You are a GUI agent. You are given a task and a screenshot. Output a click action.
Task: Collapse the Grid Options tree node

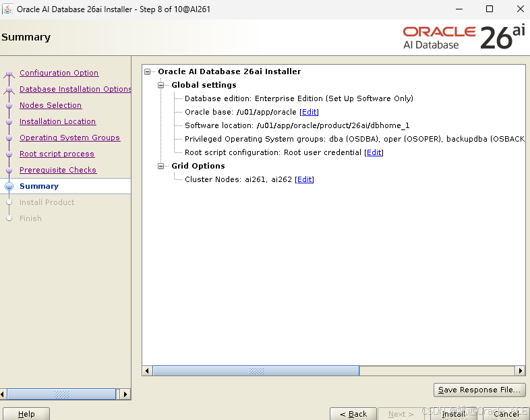[x=161, y=166]
